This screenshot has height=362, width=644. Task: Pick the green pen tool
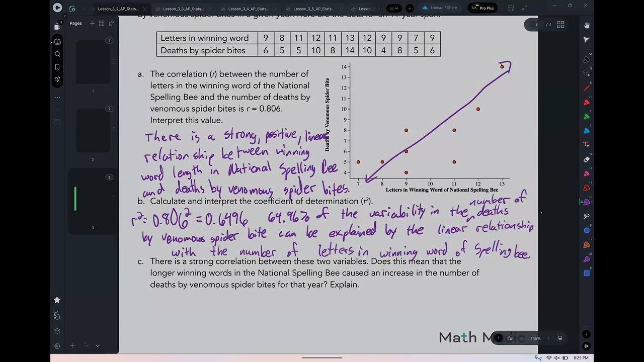587,117
